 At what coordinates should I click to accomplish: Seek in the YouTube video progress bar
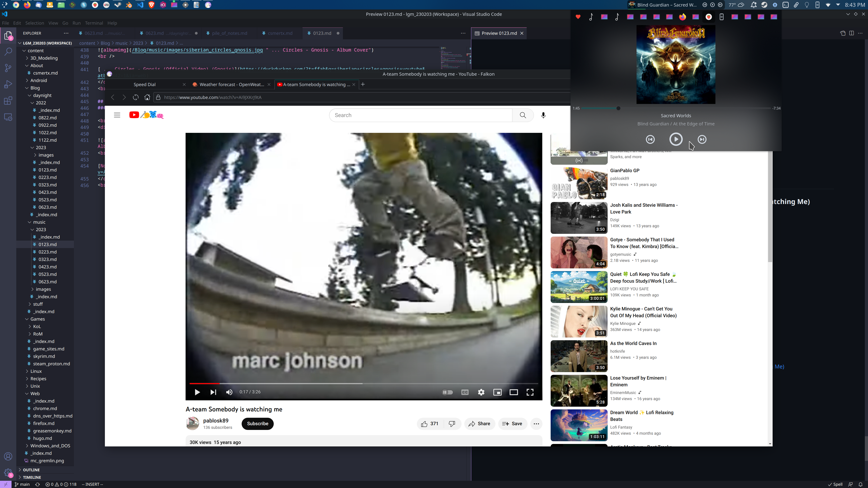(363, 384)
